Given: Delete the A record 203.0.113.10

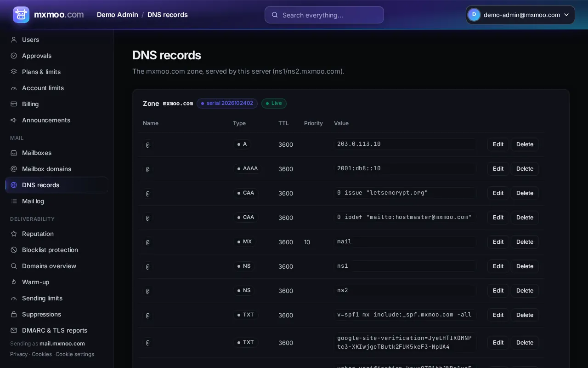Looking at the screenshot, I should point(525,144).
